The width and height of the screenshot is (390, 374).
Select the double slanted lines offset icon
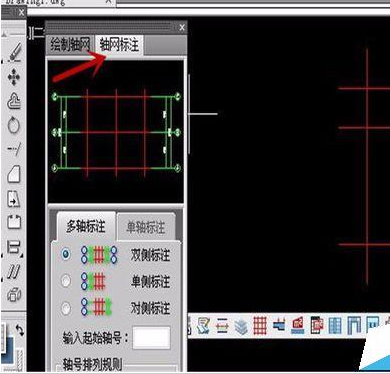coord(14,272)
